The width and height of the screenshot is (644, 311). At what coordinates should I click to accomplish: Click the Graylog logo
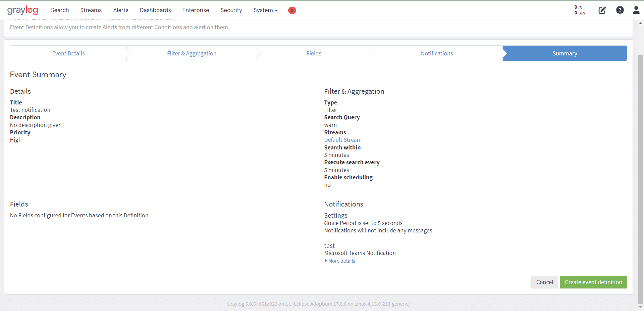click(x=22, y=10)
